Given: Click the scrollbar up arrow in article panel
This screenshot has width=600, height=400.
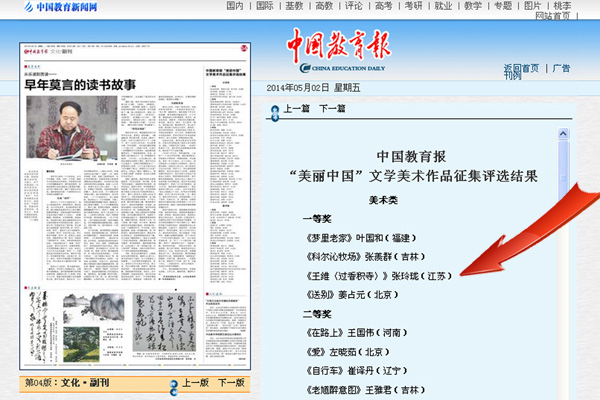Looking at the screenshot, I should [x=563, y=134].
